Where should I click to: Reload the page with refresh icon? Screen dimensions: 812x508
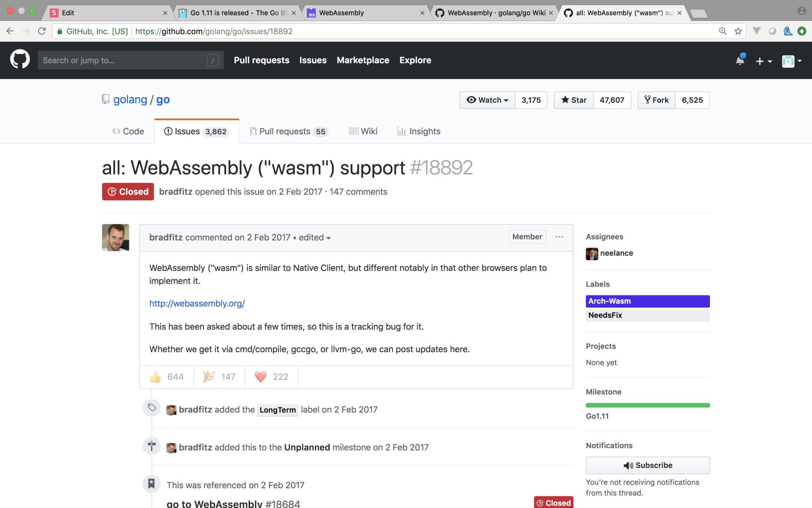[42, 31]
